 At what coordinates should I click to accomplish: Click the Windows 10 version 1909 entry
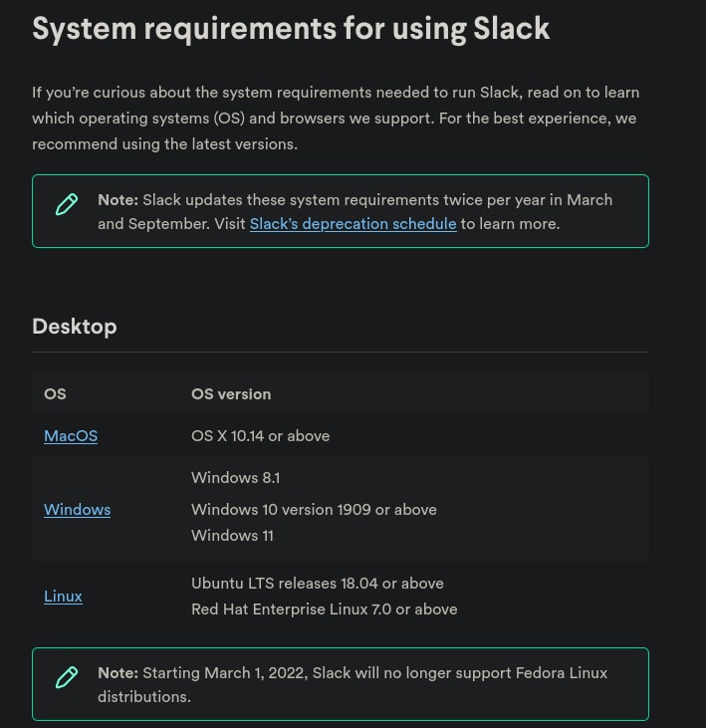tap(314, 510)
